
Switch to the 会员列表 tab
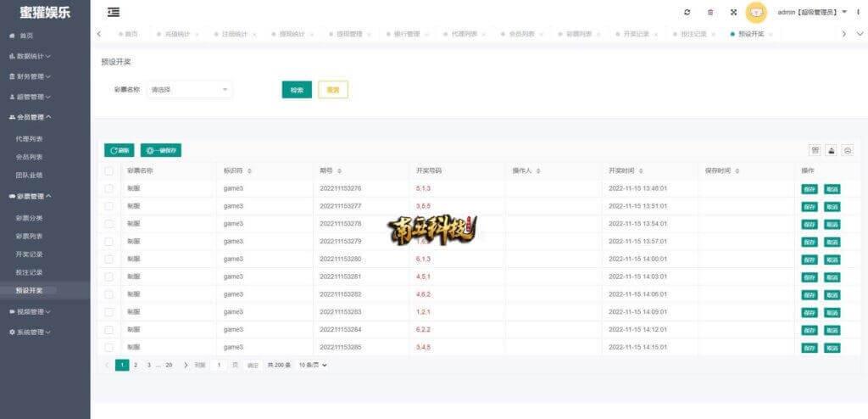(x=521, y=34)
